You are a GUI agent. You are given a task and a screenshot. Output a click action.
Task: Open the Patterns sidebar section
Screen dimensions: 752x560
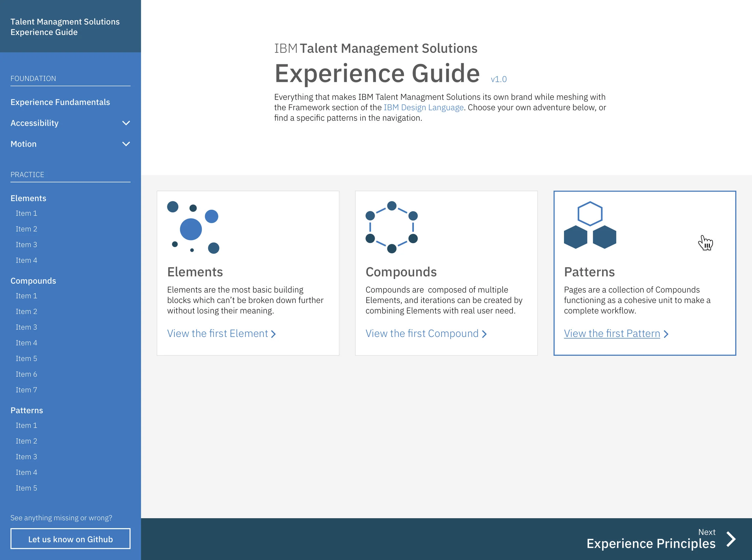tap(27, 410)
